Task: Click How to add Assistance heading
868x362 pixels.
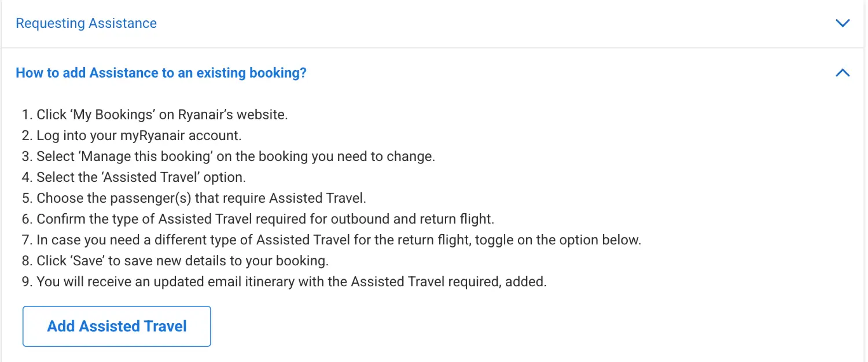Action: [x=161, y=73]
